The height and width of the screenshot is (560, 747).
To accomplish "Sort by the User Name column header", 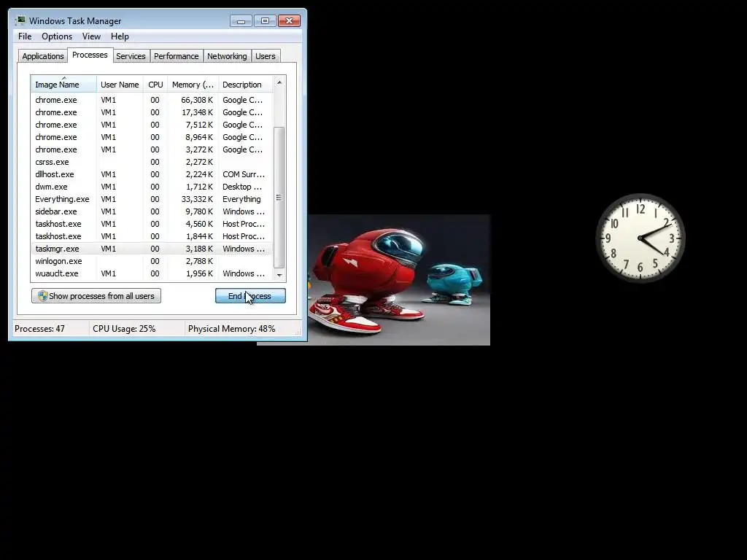I will click(x=120, y=85).
